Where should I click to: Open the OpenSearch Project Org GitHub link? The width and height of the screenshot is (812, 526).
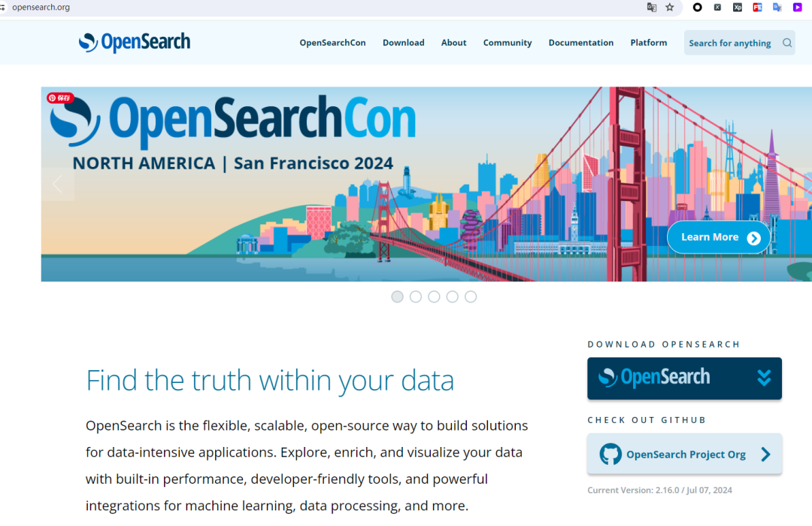(684, 454)
